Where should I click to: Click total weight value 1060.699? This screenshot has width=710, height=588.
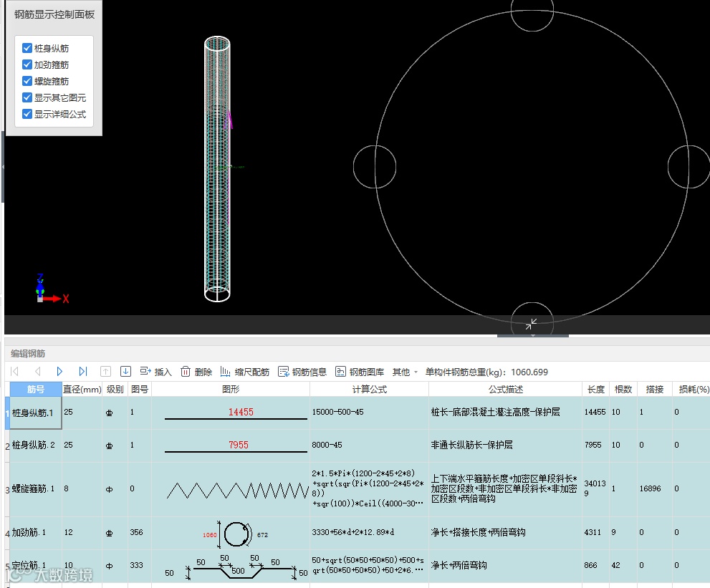529,372
